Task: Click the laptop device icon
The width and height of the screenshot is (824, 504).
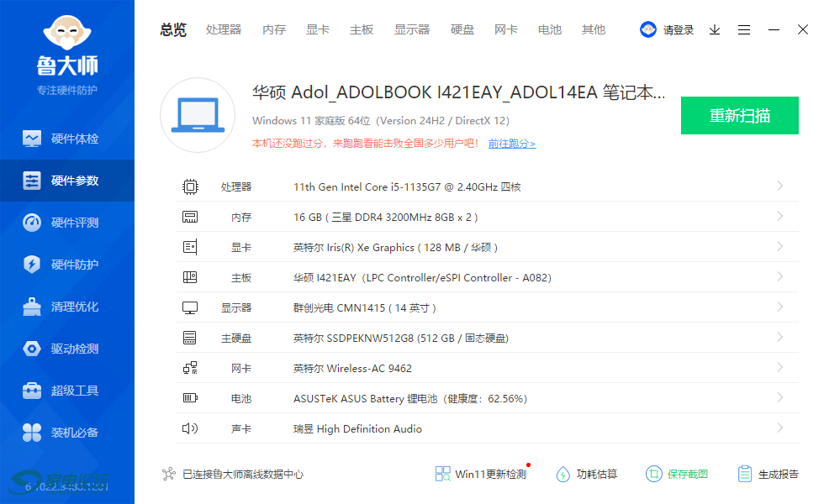Action: (198, 115)
